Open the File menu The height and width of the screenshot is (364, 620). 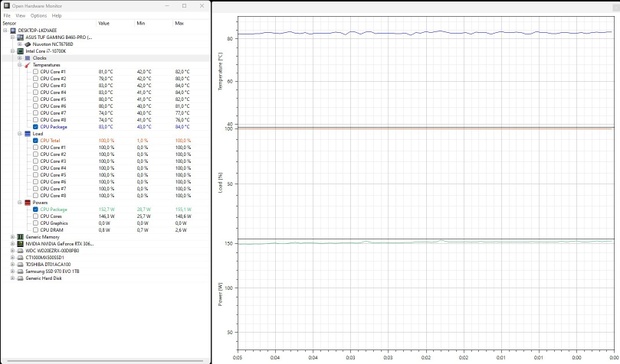(x=7, y=16)
